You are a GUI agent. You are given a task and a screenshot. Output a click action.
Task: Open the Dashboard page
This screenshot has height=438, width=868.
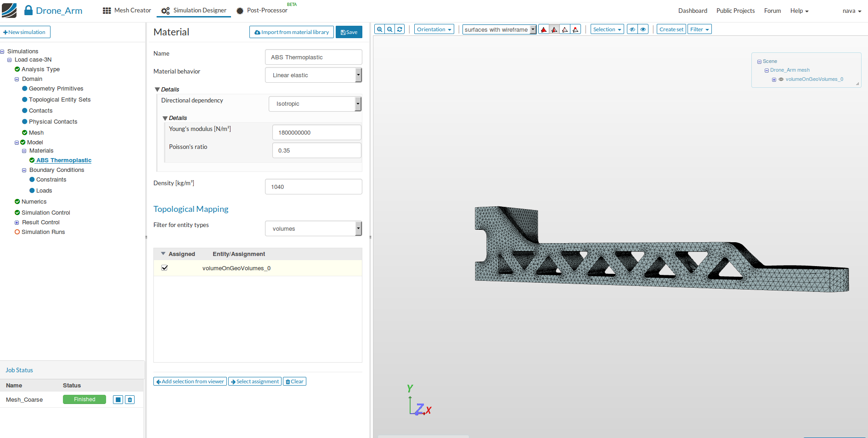click(693, 11)
